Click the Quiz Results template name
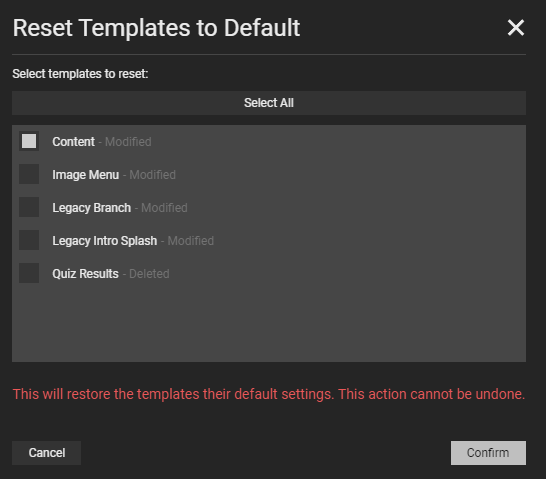Screen dimensions: 546x479 click(85, 274)
